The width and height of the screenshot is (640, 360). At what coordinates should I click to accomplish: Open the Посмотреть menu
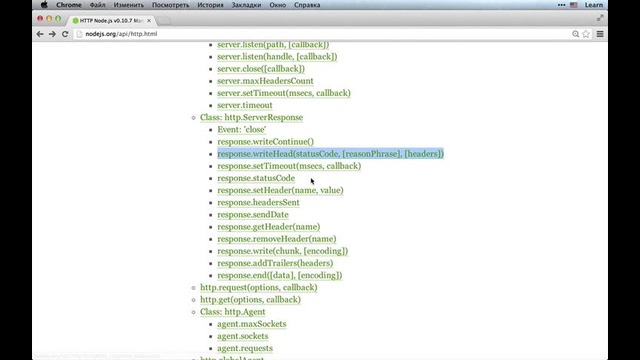point(171,5)
